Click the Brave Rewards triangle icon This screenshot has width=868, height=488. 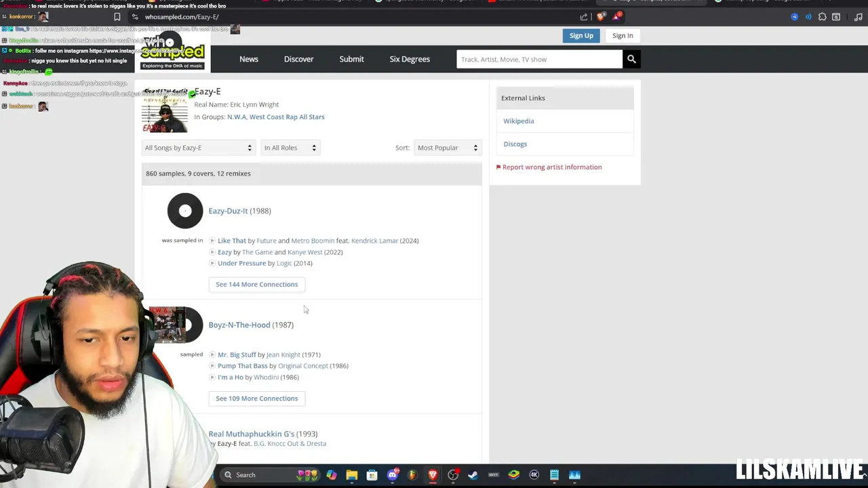(616, 16)
